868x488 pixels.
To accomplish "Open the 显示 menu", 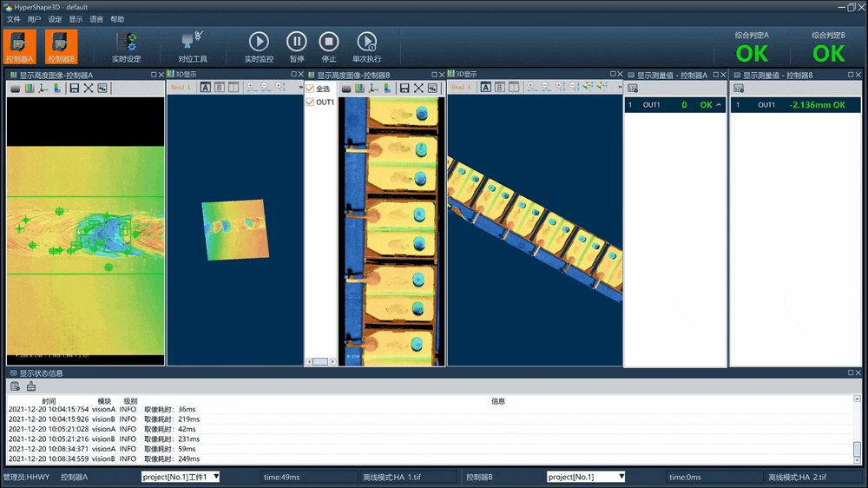I will 76,19.
